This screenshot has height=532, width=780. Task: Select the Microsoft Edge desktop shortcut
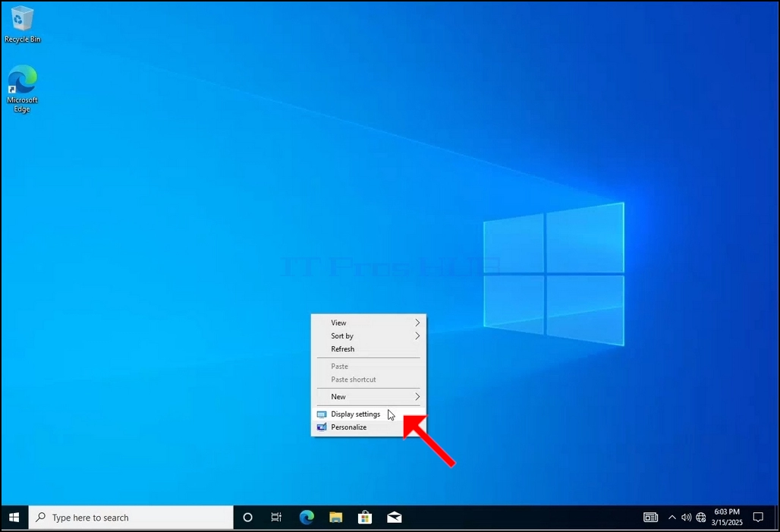point(22,89)
